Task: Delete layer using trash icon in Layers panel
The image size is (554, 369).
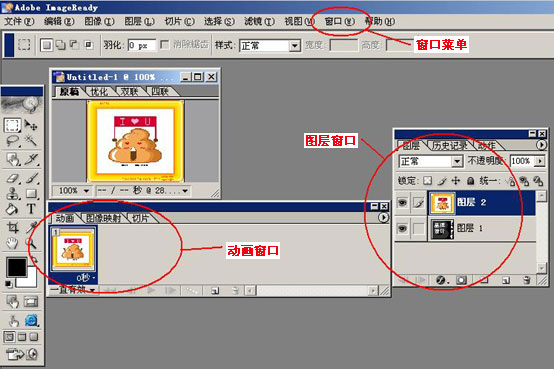Action: [526, 280]
